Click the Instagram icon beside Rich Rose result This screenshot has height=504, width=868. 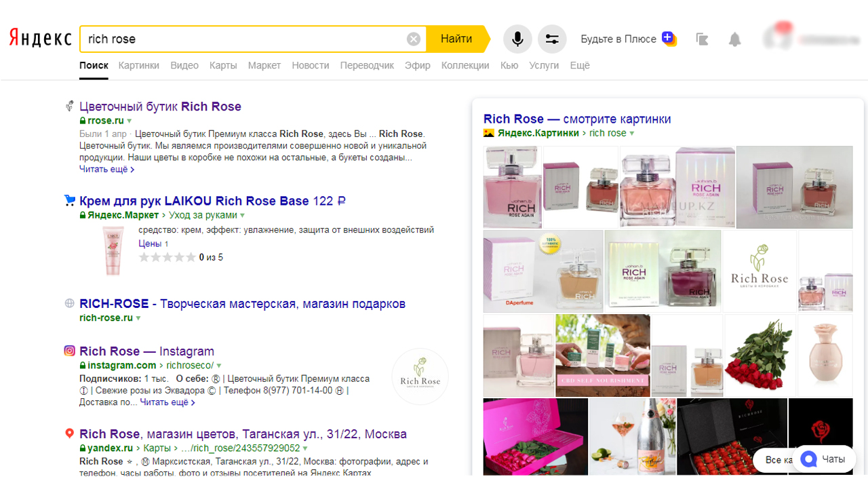69,351
